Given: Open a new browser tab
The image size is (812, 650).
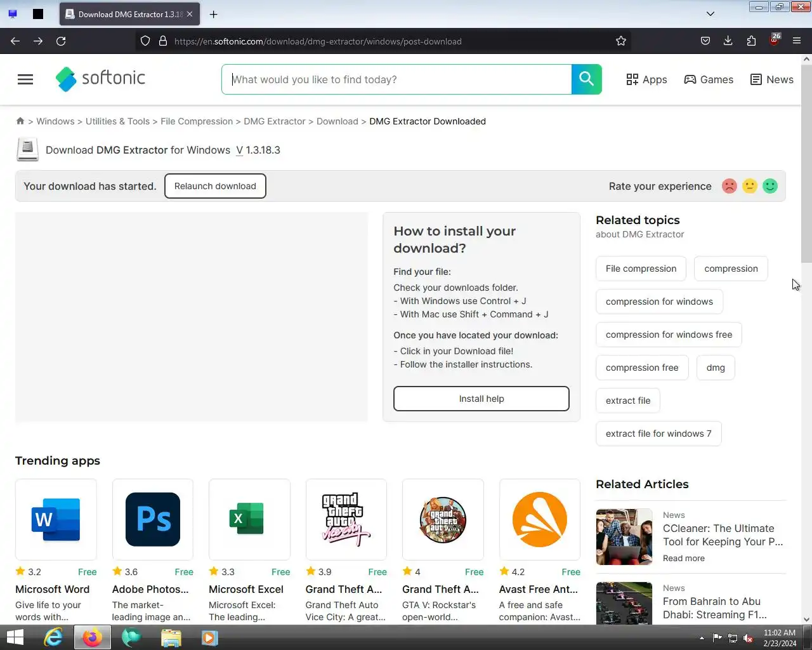Looking at the screenshot, I should tap(214, 14).
